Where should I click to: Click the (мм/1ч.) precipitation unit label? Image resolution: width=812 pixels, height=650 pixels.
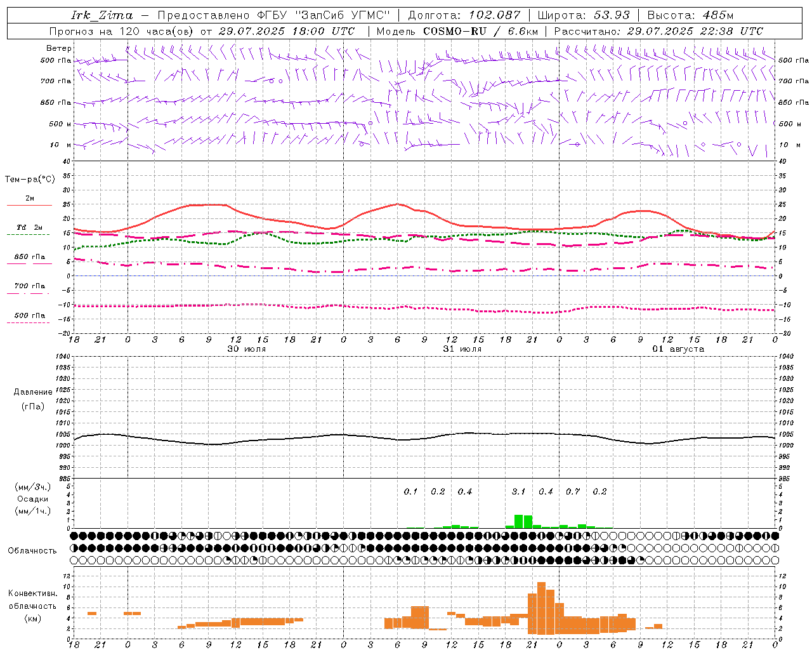[33, 511]
